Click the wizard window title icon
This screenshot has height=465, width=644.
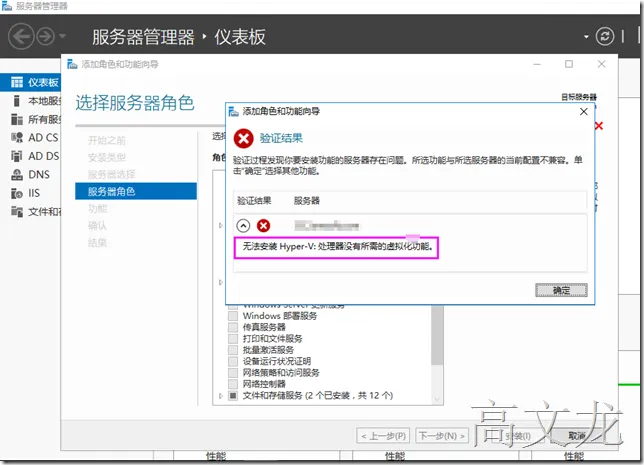(72, 64)
